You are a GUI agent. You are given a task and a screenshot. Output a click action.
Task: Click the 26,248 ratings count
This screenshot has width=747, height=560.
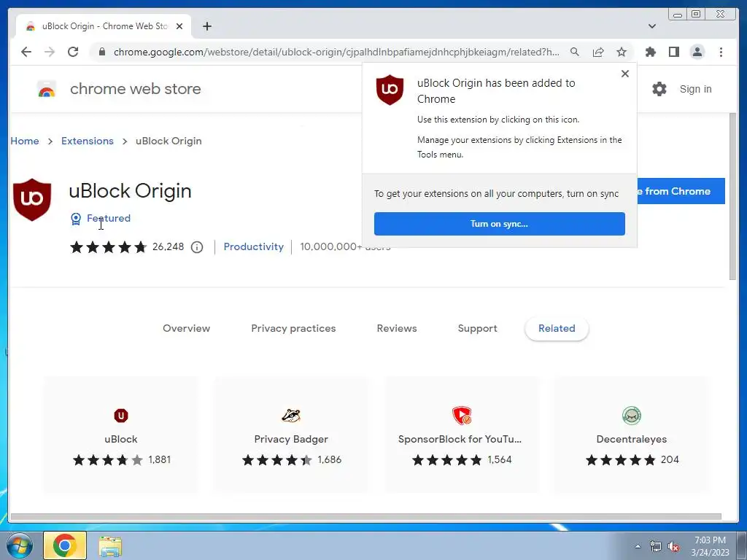point(169,246)
